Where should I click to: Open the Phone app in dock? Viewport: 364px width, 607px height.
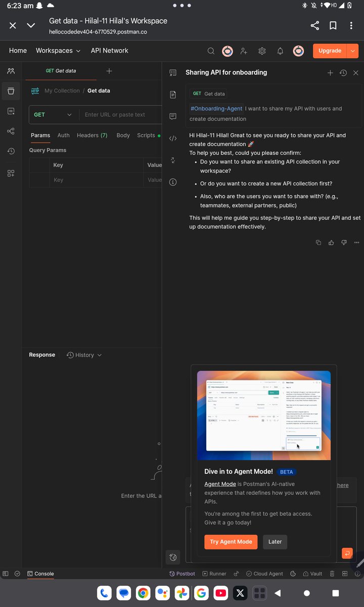(105, 593)
